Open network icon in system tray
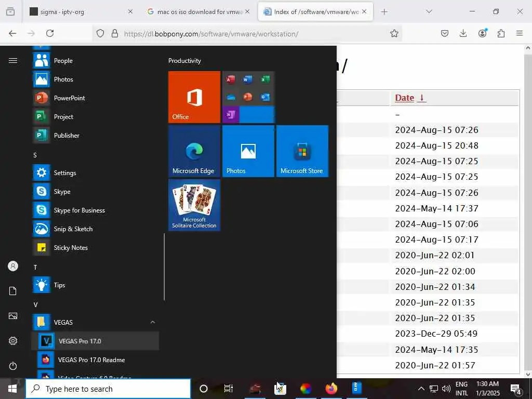Screen dimensions: 532x399 pos(434,389)
